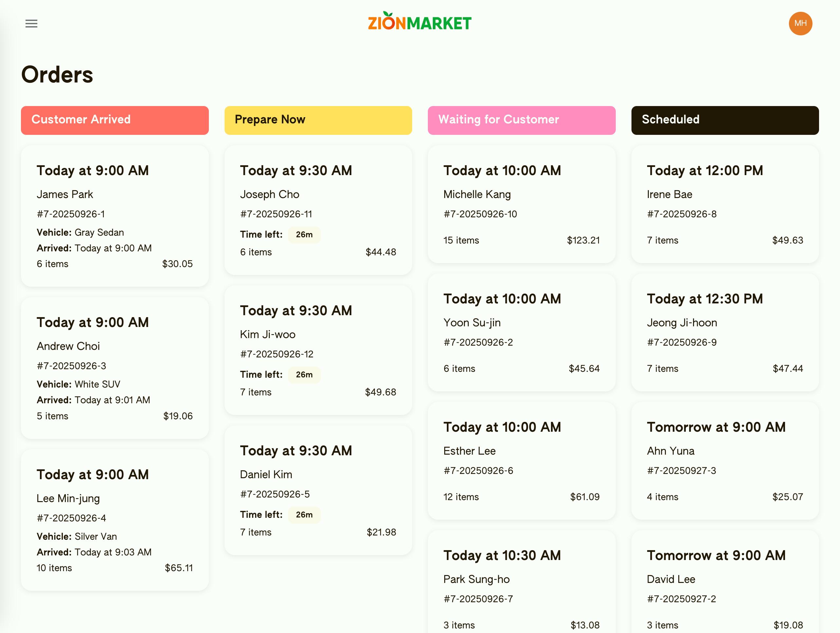Viewport: 840px width, 633px height.
Task: Open Jeong Ji-hoon's scheduled order
Action: tap(724, 332)
